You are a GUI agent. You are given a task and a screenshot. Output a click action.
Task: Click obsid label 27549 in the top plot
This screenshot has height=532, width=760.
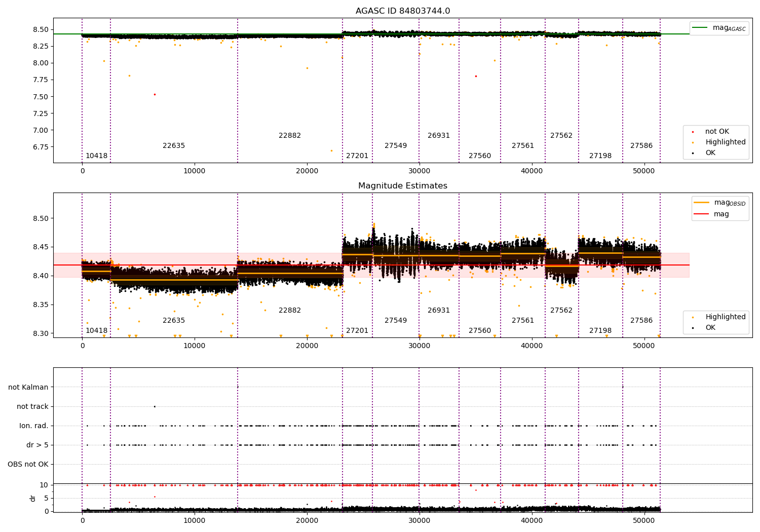(396, 146)
